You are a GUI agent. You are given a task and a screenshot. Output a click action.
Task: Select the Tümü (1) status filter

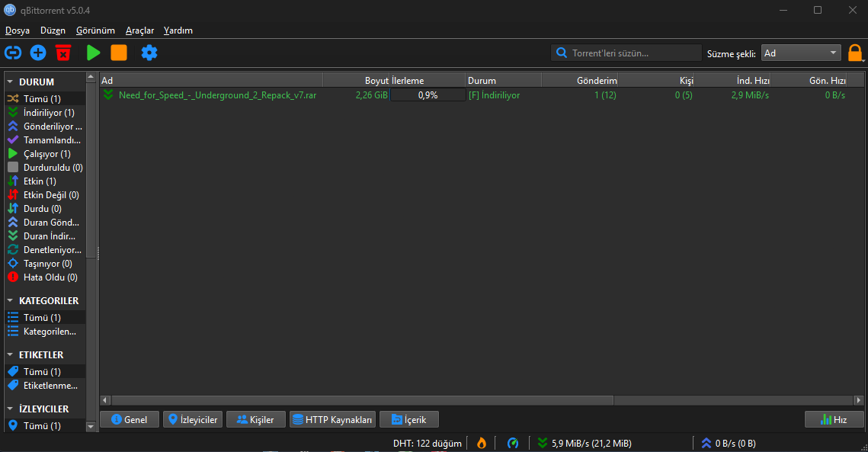click(x=46, y=98)
